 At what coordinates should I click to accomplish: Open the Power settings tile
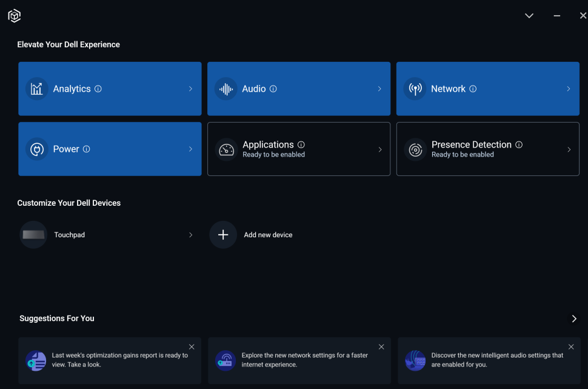click(110, 149)
